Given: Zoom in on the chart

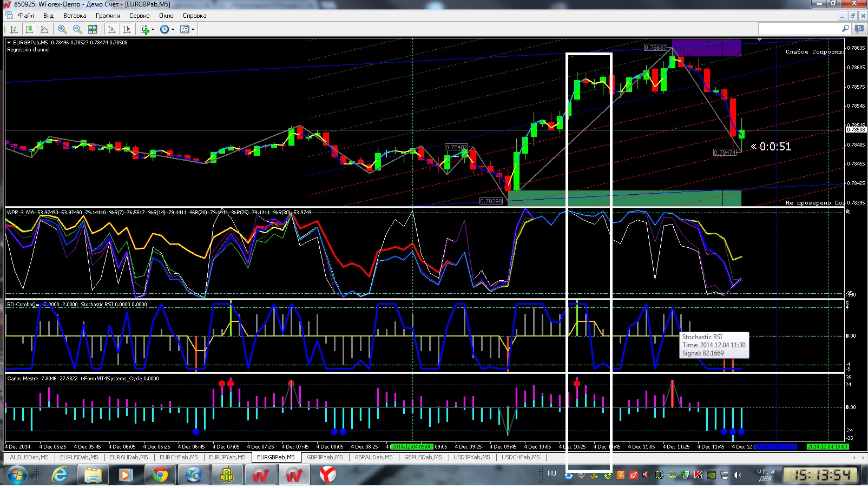Looking at the screenshot, I should tap(62, 29).
